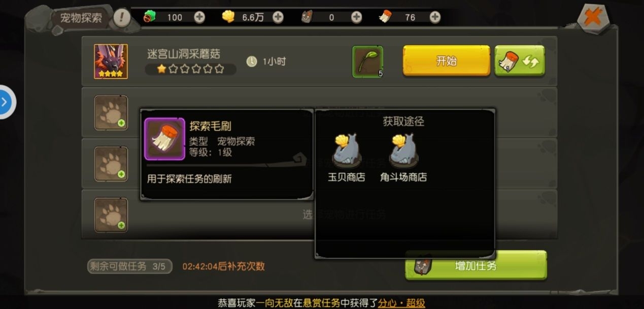Viewport: 644px width, 309px height.
Task: Tap the plus next to the 0 ticket count
Action: pos(357,17)
